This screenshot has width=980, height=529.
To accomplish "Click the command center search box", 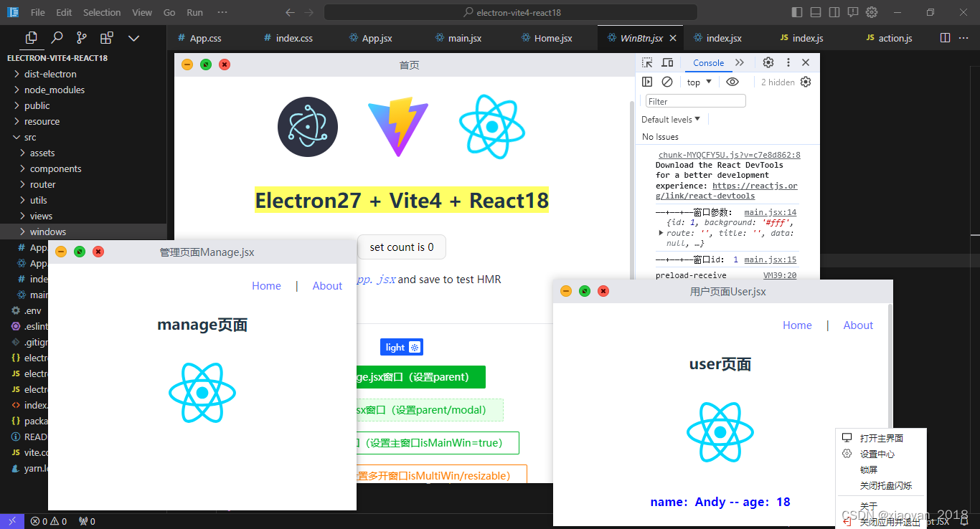I will pyautogui.click(x=511, y=12).
